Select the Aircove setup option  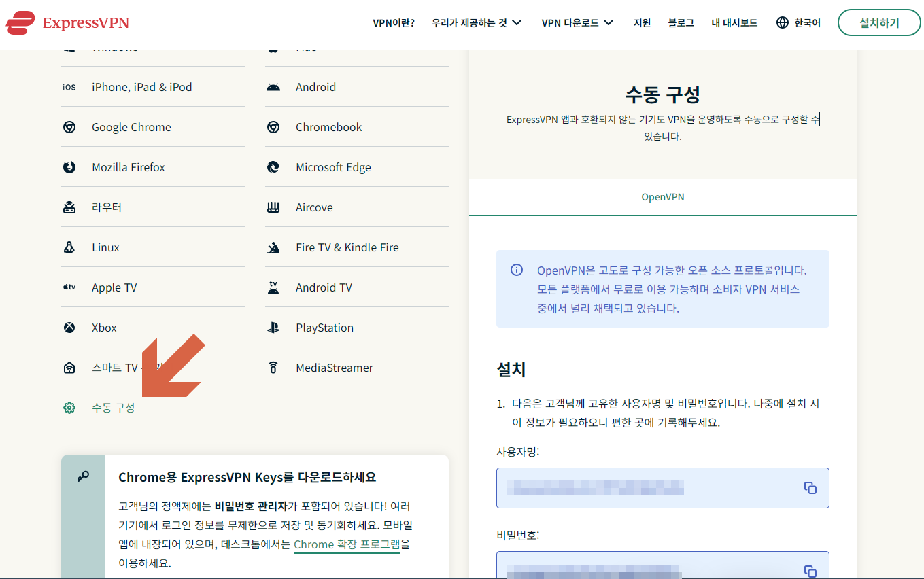coord(357,207)
